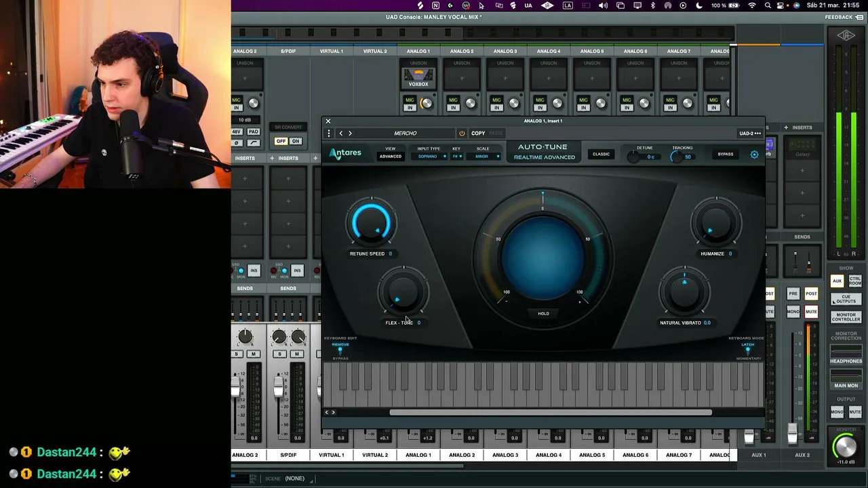The height and width of the screenshot is (488, 868).
Task: Bypass the Auto-Tune plugin
Action: pyautogui.click(x=726, y=155)
